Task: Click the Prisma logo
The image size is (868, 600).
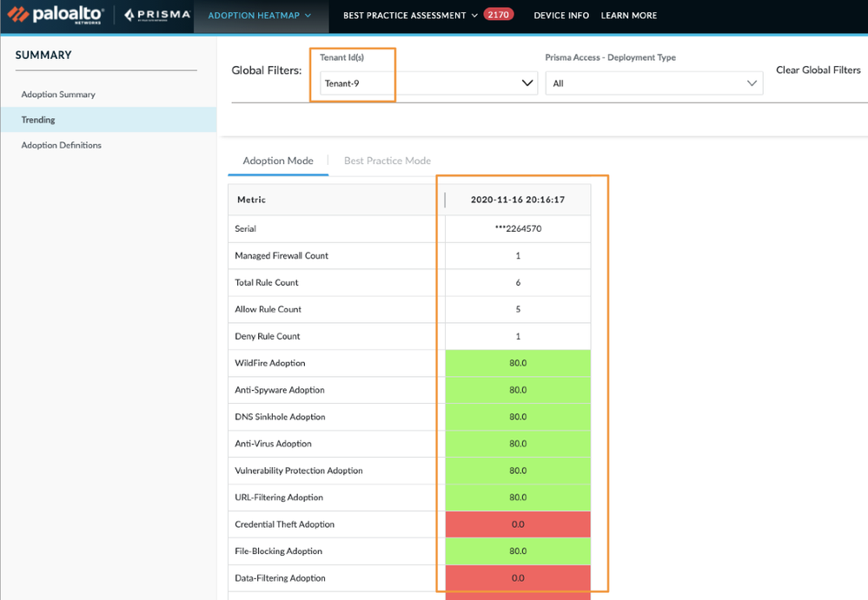Action: [x=157, y=15]
